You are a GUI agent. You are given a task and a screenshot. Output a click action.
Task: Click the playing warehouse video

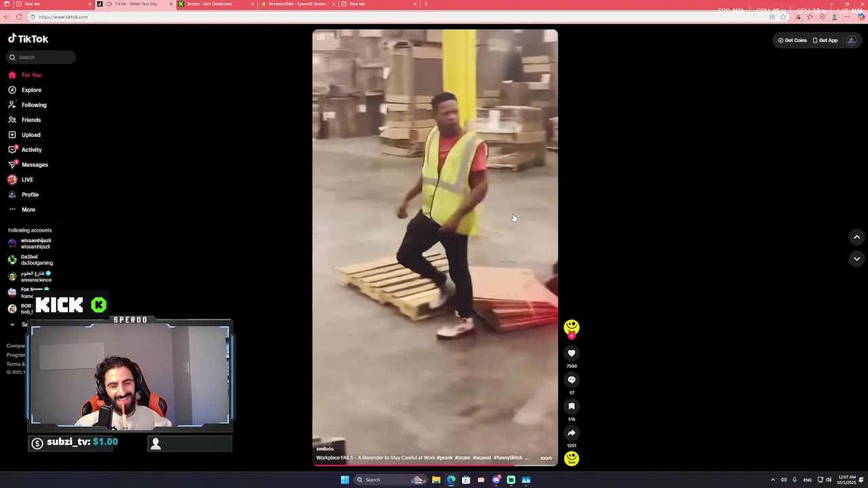[x=435, y=247]
